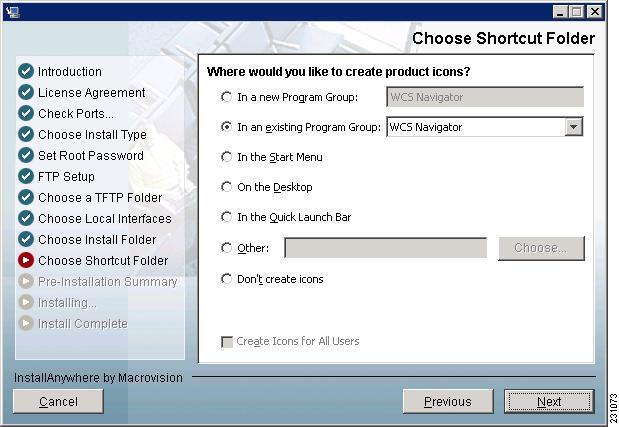Choose the 'On the Desktop' radio button
The width and height of the screenshot is (619, 427).
pos(227,187)
